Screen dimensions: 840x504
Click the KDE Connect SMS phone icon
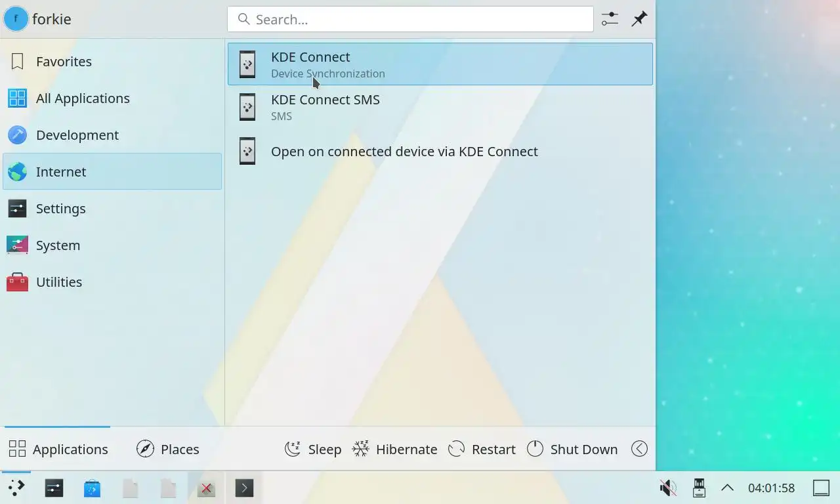(x=247, y=107)
